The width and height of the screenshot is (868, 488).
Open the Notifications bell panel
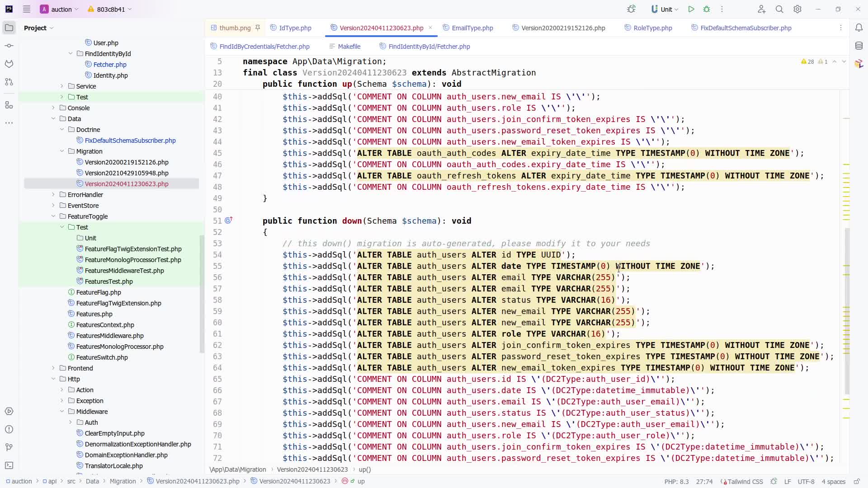click(859, 28)
